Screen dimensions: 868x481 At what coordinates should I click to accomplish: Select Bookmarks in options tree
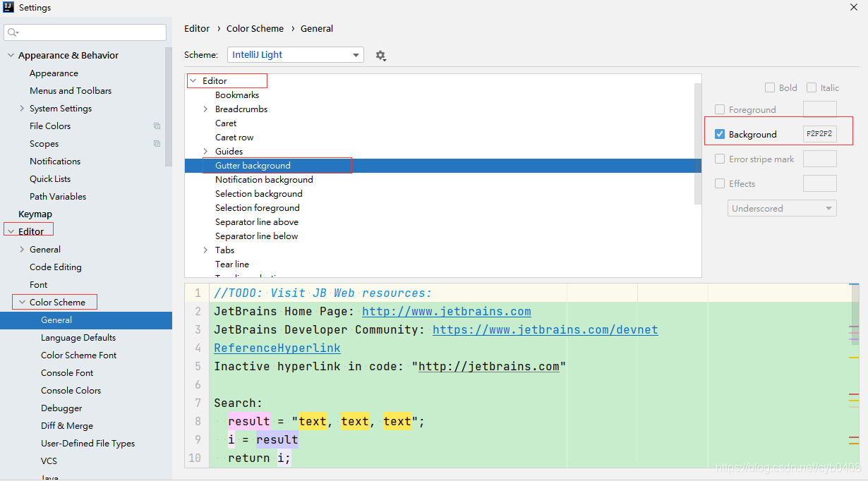point(237,95)
